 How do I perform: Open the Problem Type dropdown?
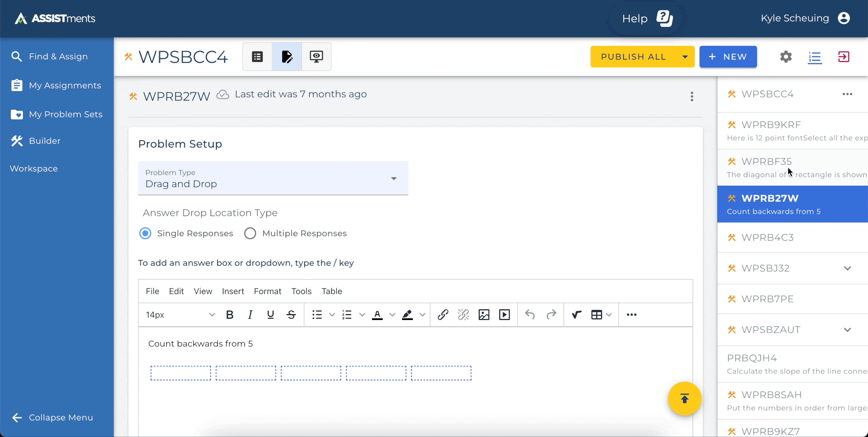[x=273, y=178]
